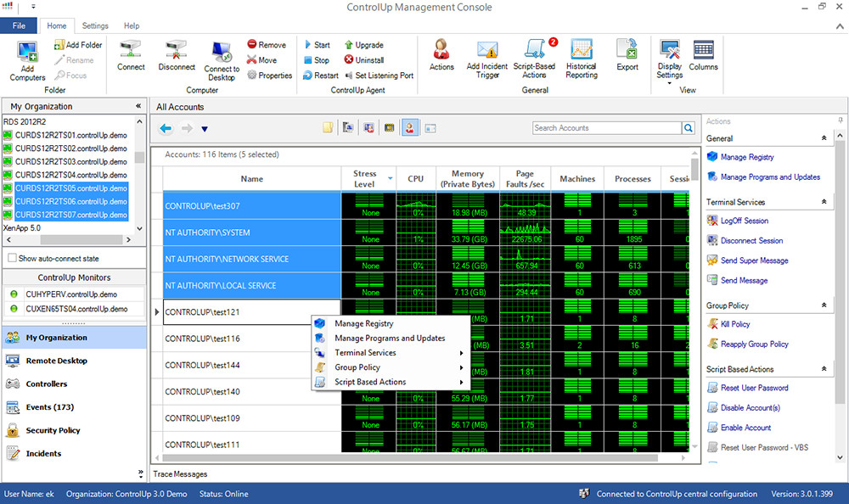Open the Actions ribbon button
Screen dimensions: 849x504
point(441,55)
